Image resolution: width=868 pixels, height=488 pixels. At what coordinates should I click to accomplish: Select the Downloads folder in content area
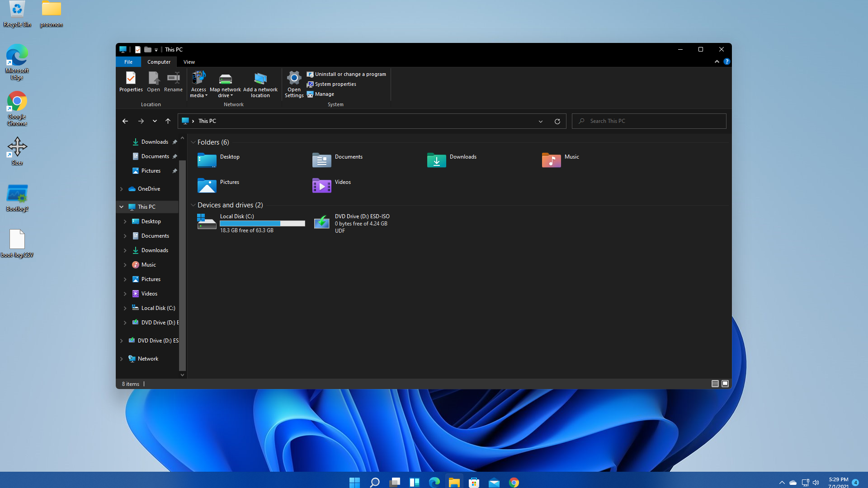tap(437, 160)
